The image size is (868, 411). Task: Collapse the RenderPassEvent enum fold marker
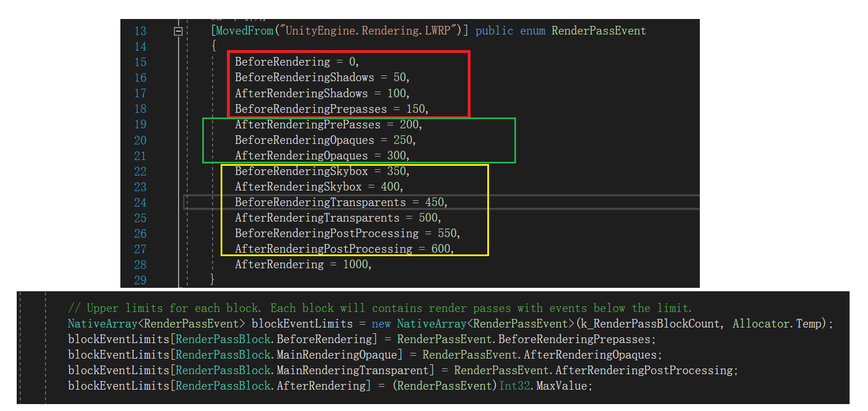point(179,32)
